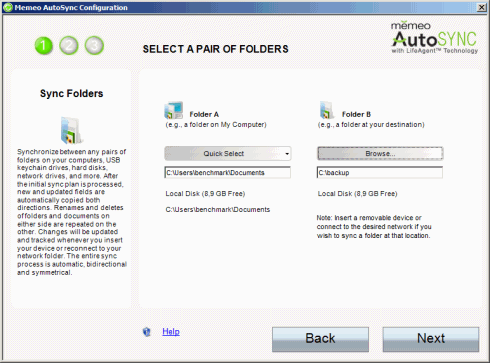Click the Browse... button for Folder B
The image size is (490, 363).
(380, 154)
